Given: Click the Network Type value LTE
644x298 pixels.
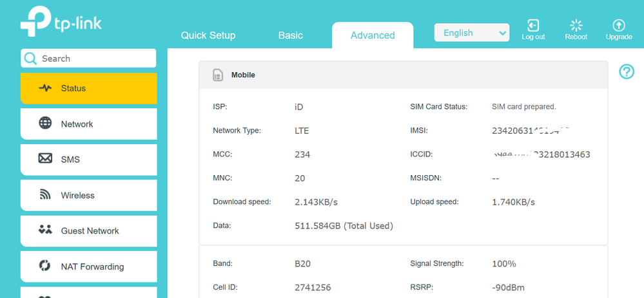Looking at the screenshot, I should point(302,131).
